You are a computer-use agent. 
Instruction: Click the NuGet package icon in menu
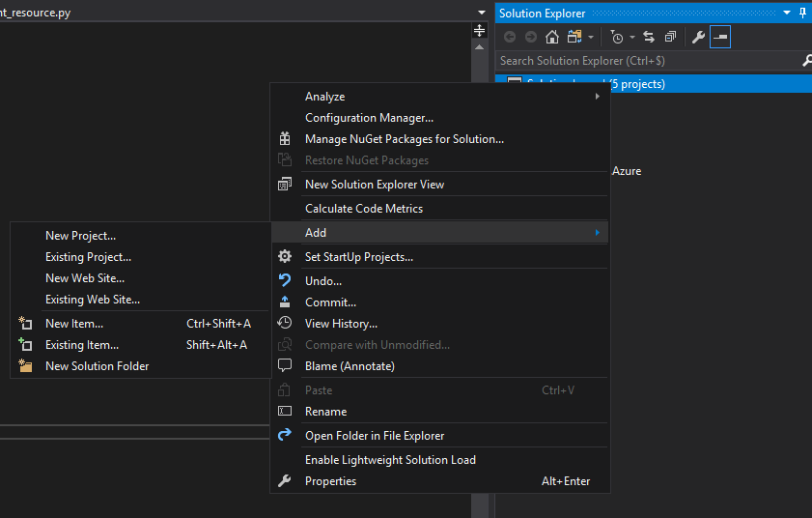point(285,138)
